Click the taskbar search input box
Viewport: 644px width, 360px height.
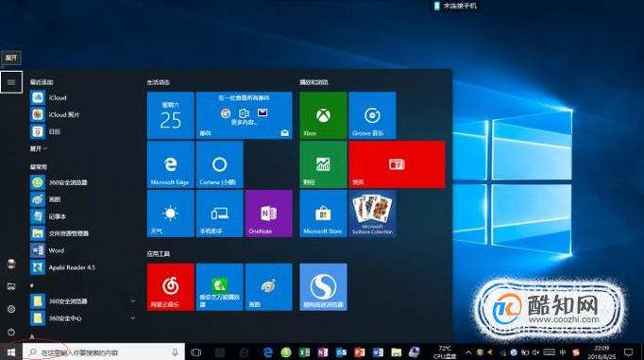[104, 352]
